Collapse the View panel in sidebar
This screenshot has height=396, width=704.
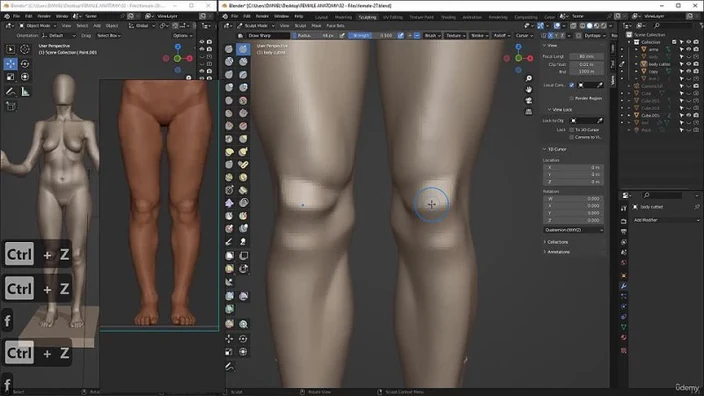pyautogui.click(x=550, y=45)
